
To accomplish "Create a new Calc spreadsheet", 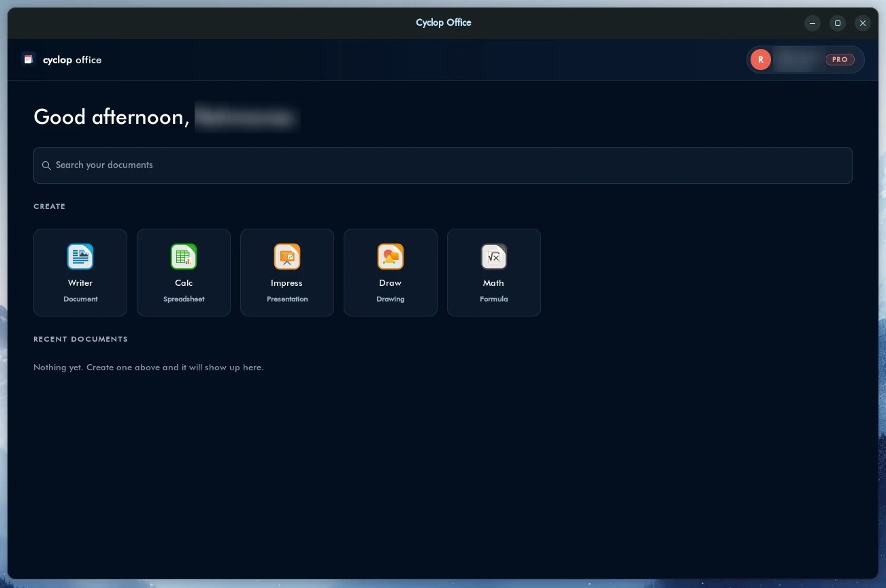I will [184, 272].
